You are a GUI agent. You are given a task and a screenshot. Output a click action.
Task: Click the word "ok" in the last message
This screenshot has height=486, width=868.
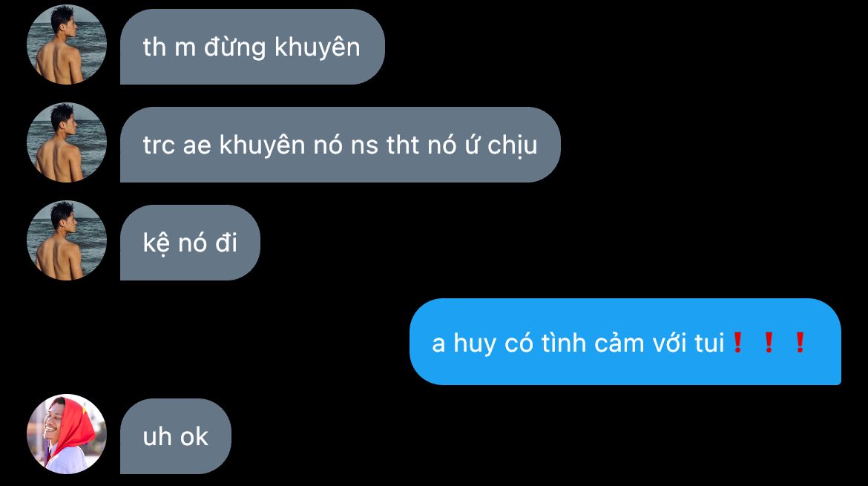(194, 437)
